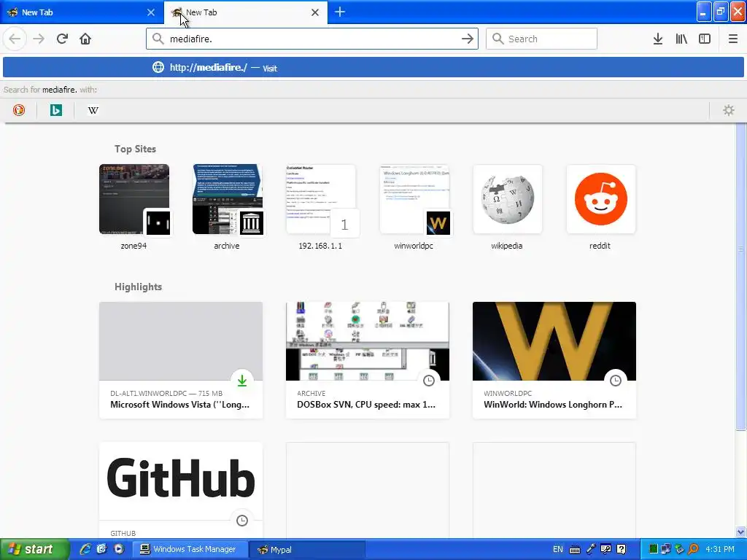Screen dimensions: 747x560
Task: Click the orange magnifier tray icon
Action: [694, 550]
